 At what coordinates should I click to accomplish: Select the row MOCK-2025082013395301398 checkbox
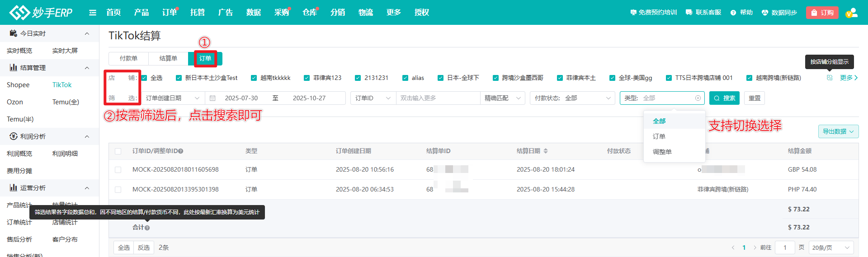pyautogui.click(x=118, y=190)
